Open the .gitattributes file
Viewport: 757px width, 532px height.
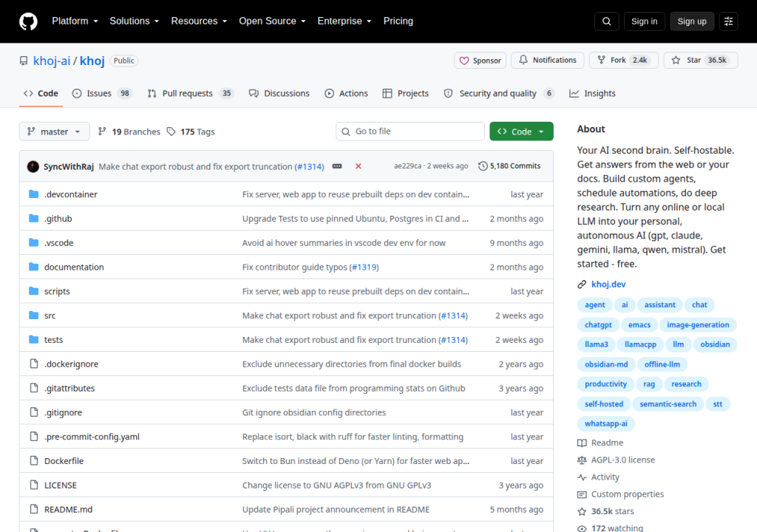click(x=69, y=388)
